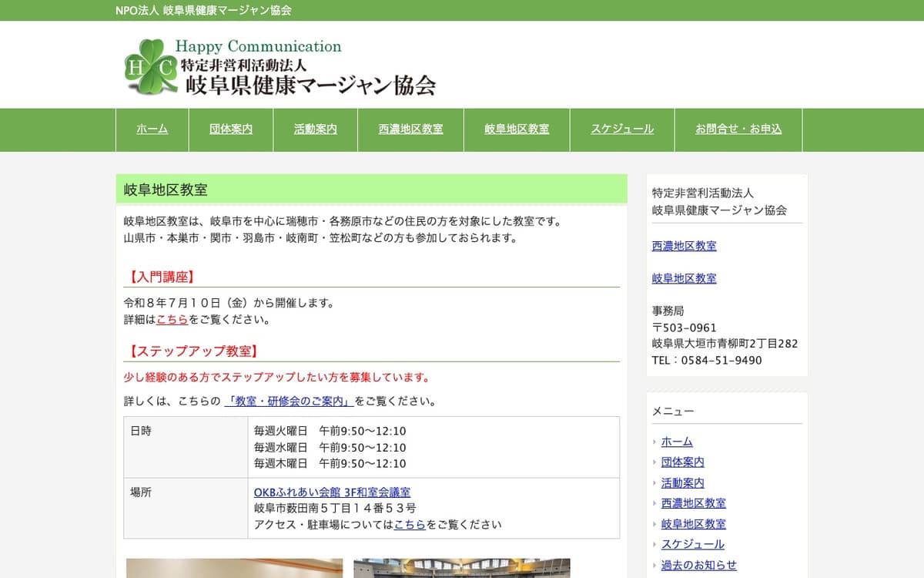Click the メニュー sidebar heading
Screen dimensions: 924x578
point(673,412)
